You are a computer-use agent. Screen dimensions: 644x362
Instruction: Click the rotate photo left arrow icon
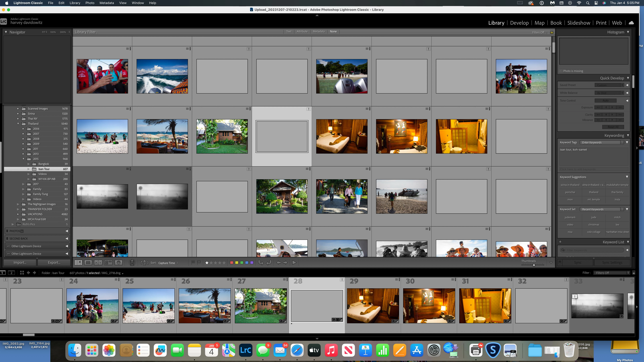click(261, 263)
